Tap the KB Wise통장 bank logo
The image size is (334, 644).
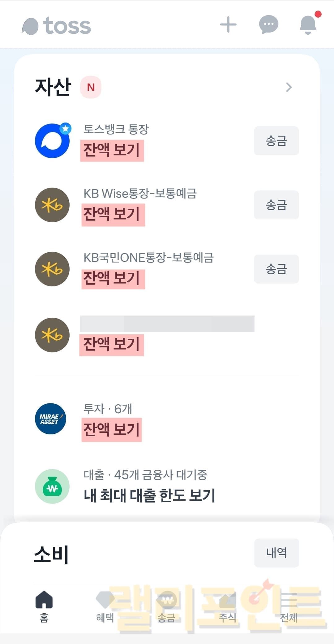(52, 205)
